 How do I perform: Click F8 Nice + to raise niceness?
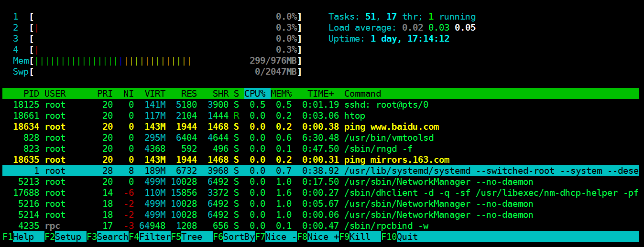click(x=318, y=237)
